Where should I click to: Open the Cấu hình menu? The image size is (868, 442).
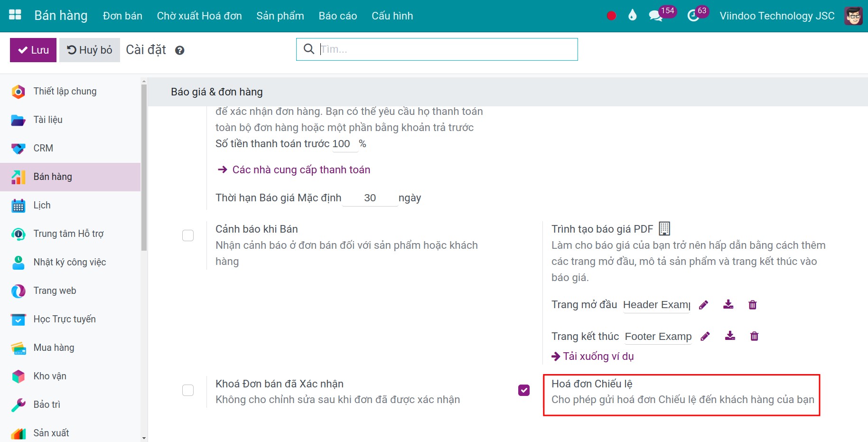click(392, 16)
